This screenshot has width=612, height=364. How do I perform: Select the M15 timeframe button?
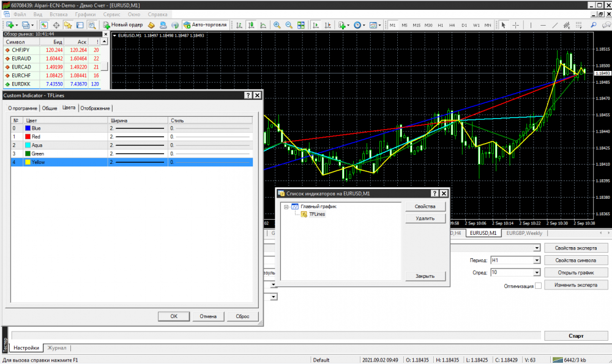[416, 25]
